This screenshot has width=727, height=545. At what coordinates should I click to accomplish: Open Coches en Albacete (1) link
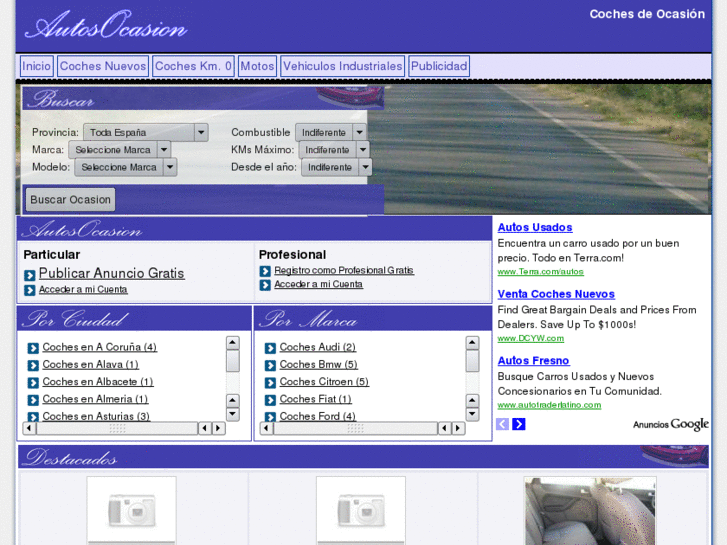coord(98,382)
